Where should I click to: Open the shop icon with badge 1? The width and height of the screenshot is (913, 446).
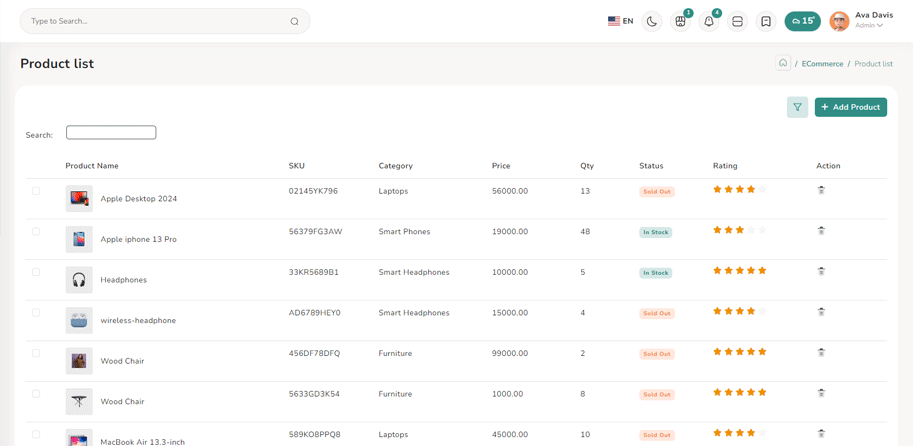coord(680,21)
